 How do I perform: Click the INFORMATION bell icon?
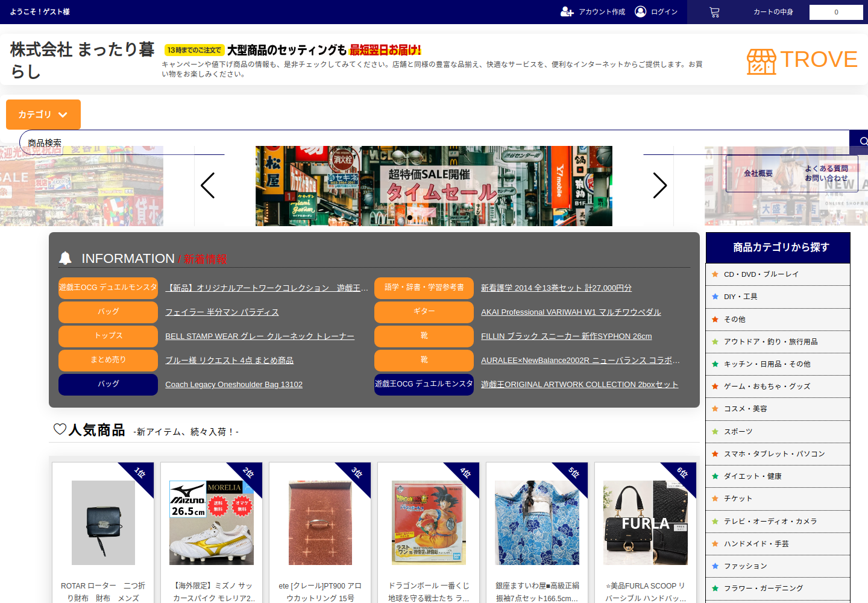65,258
